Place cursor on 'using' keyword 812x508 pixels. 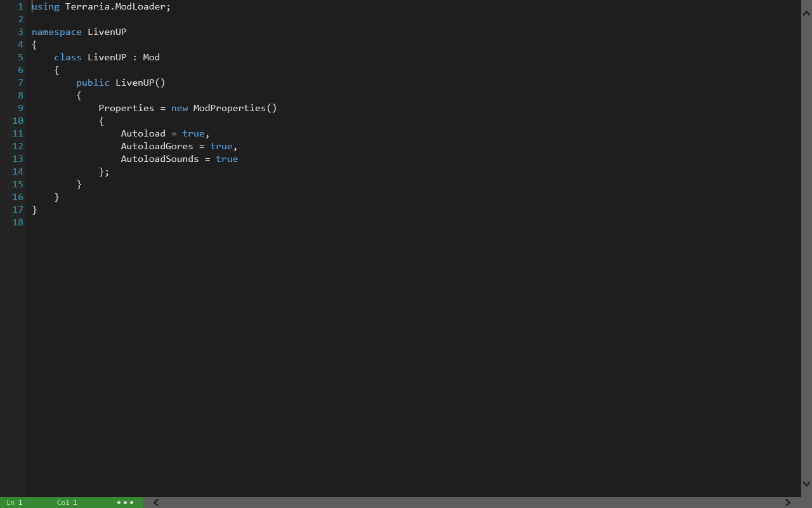(46, 7)
